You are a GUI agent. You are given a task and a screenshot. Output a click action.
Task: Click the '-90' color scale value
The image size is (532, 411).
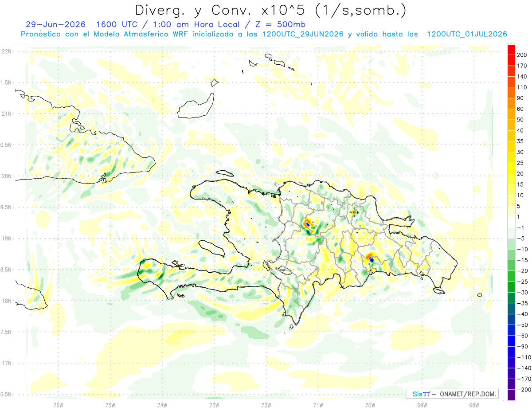pos(523,347)
